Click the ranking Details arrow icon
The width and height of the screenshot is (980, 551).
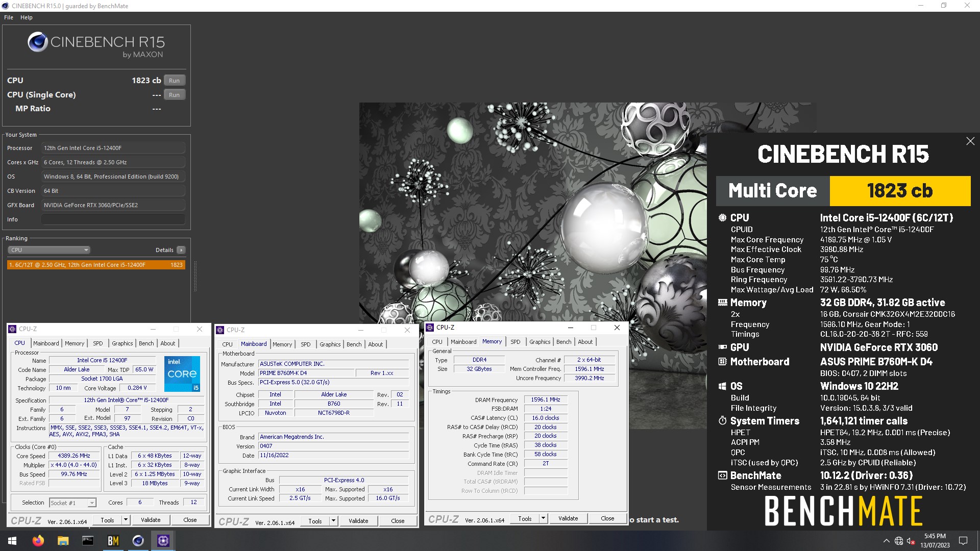[181, 250]
